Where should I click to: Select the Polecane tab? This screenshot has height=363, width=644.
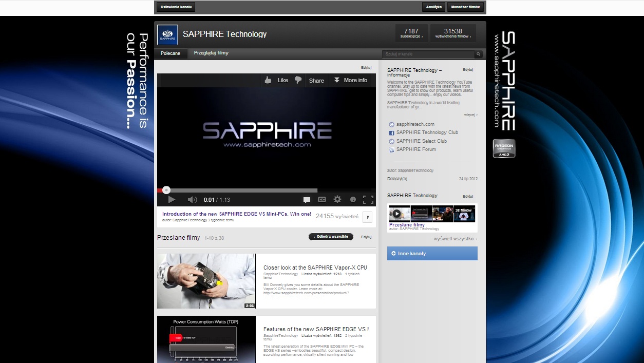pos(171,53)
